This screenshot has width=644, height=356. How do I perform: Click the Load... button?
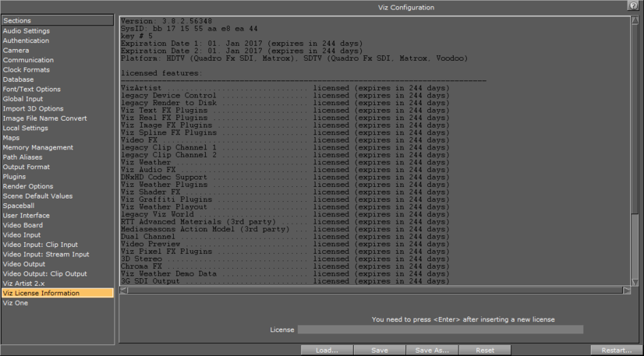[x=327, y=351]
